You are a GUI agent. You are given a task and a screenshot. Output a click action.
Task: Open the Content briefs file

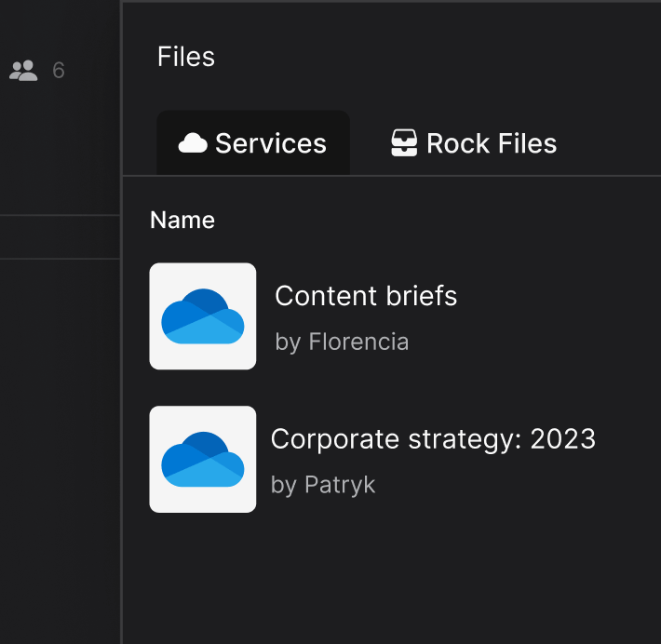(x=366, y=295)
